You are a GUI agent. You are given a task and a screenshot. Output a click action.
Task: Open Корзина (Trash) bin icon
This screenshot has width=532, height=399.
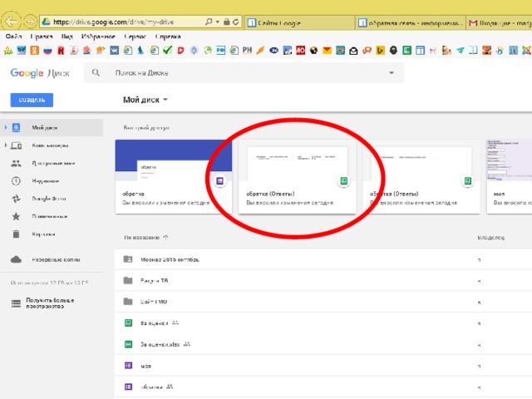pos(16,234)
